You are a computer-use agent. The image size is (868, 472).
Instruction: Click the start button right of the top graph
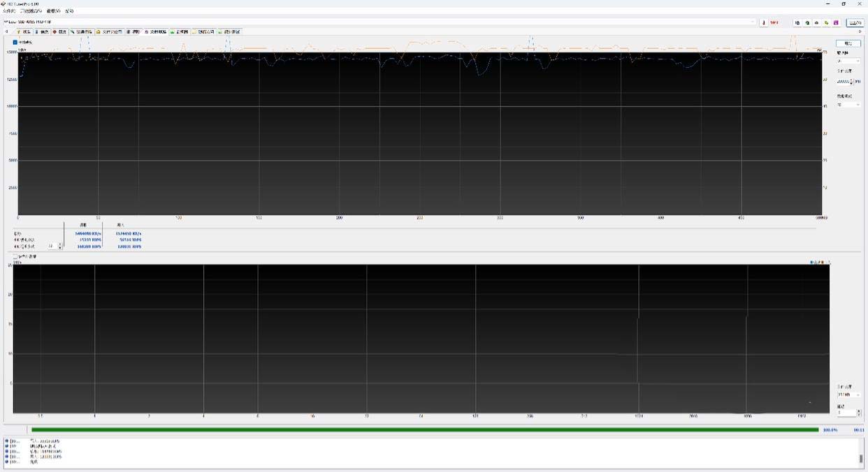click(848, 43)
